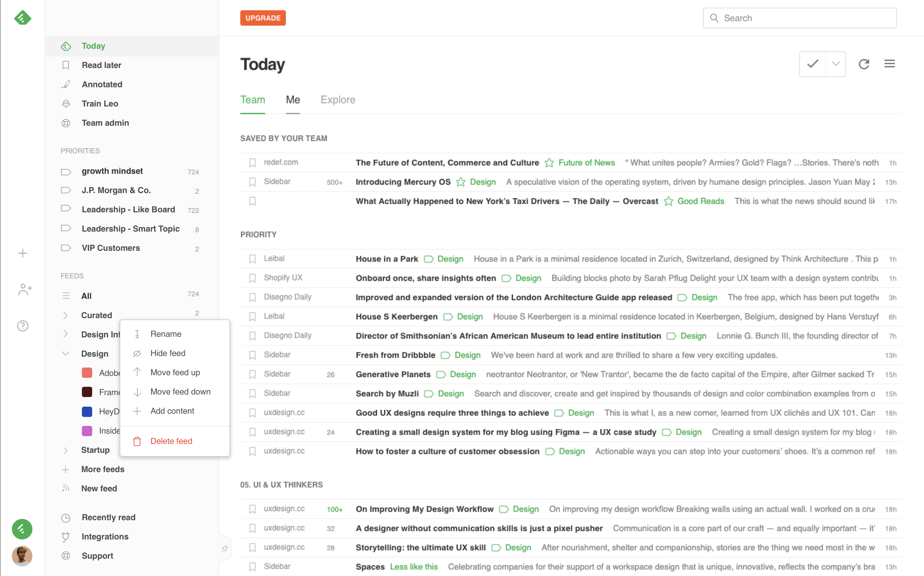This screenshot has width=924, height=576.
Task: Click the annotation pencil icon in sidebar
Action: [66, 84]
